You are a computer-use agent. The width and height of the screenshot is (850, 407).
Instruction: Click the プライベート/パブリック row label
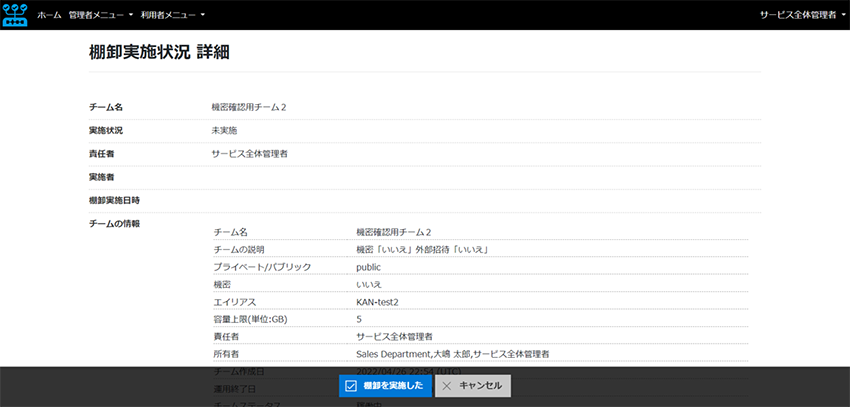pyautogui.click(x=262, y=267)
